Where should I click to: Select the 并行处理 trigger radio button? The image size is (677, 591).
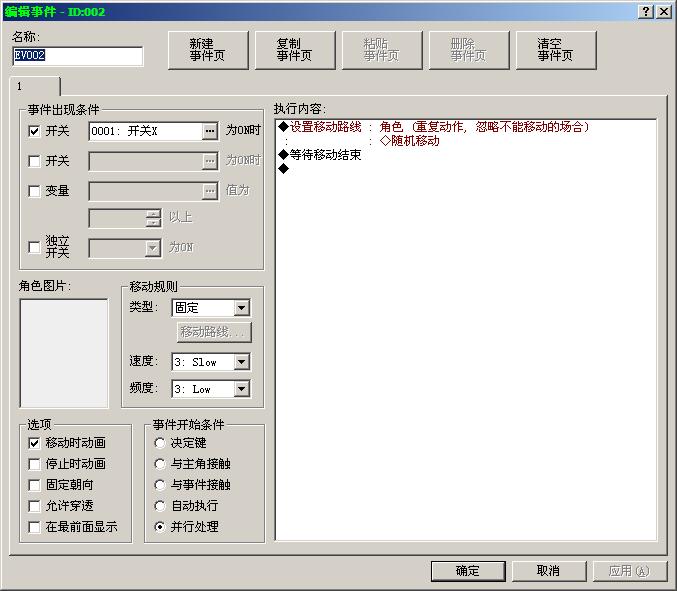tap(160, 527)
